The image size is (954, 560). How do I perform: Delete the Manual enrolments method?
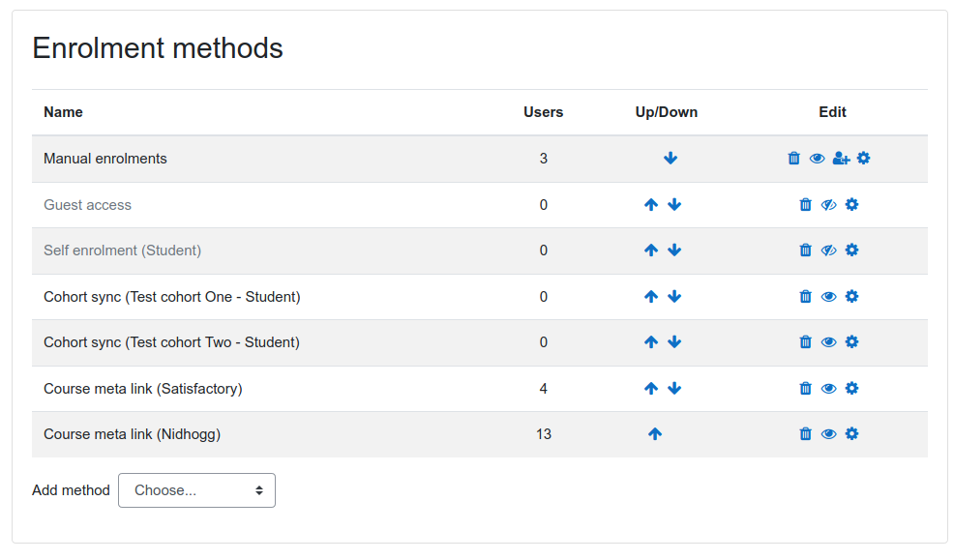[794, 159]
